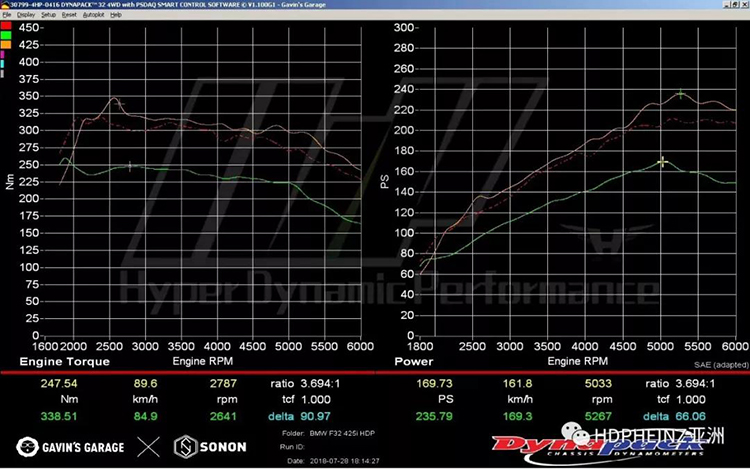Select the orange run color swatch
750x469 pixels.
pos(5,46)
